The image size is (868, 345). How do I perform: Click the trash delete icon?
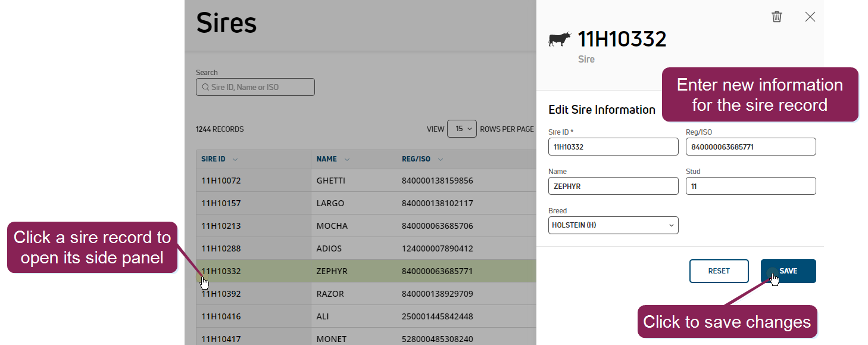click(x=776, y=17)
